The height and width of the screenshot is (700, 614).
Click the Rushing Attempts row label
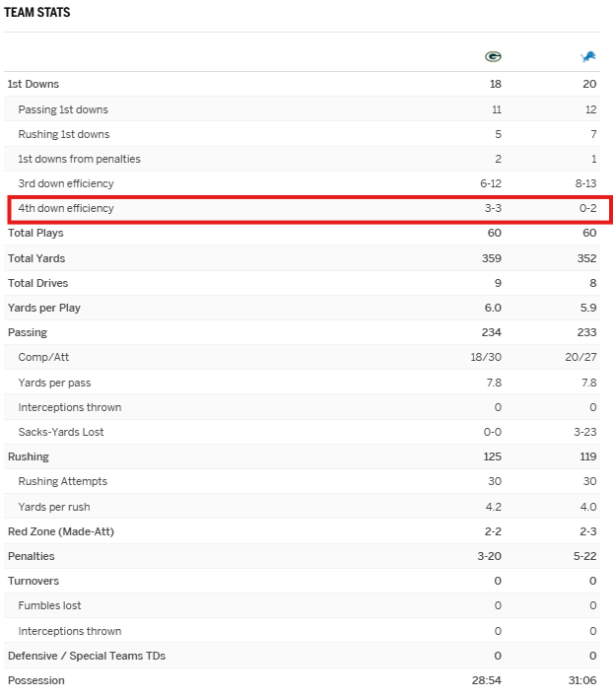pyautogui.click(x=63, y=481)
